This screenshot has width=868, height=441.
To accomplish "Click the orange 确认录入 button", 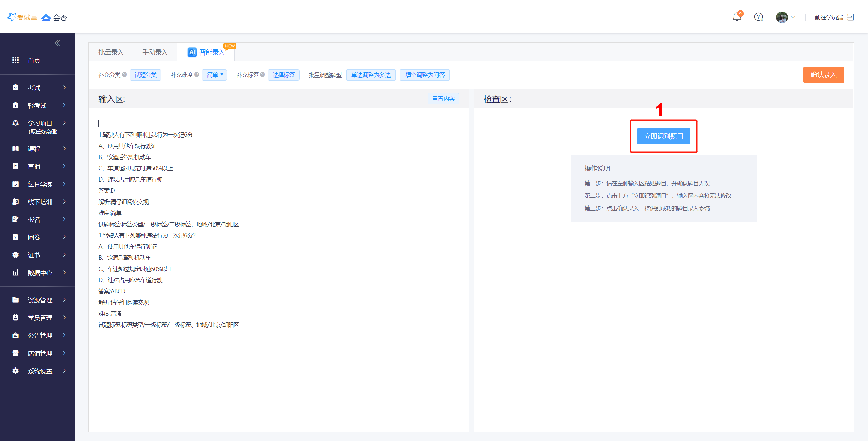I will click(x=823, y=75).
